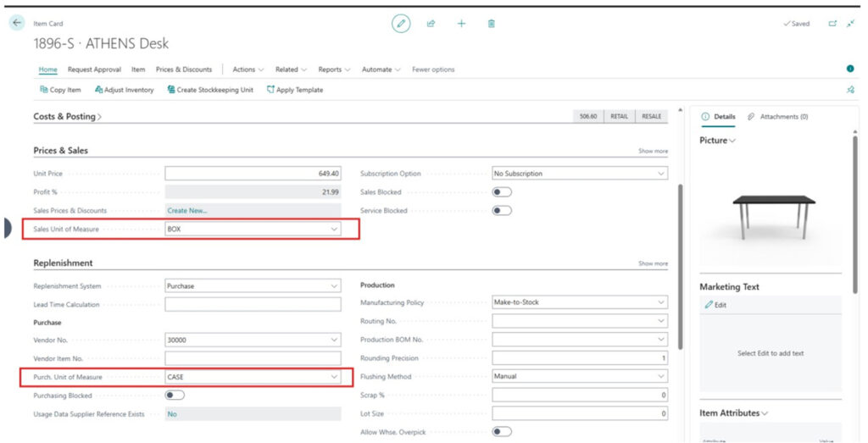Click the trash delete icon
This screenshot has width=868, height=443.
click(x=491, y=24)
